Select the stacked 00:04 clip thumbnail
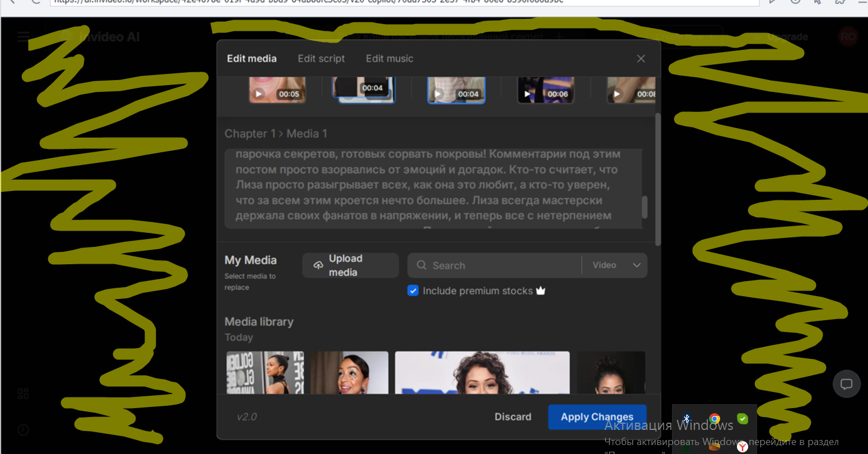 click(363, 90)
